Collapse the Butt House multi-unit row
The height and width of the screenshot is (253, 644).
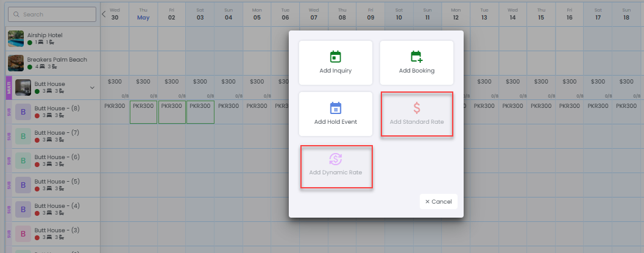pyautogui.click(x=92, y=87)
